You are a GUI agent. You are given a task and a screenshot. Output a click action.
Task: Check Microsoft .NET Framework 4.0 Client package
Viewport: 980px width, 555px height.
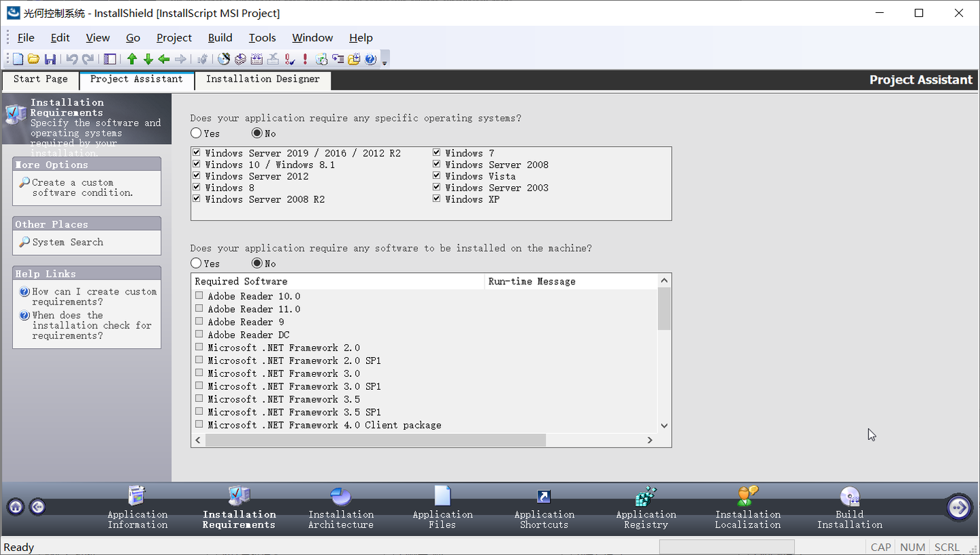pos(199,425)
